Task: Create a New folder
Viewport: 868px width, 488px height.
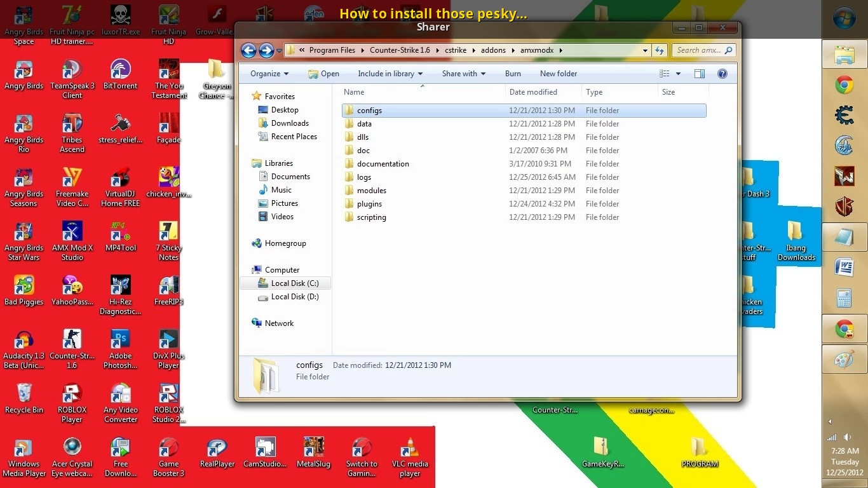Action: pyautogui.click(x=559, y=74)
